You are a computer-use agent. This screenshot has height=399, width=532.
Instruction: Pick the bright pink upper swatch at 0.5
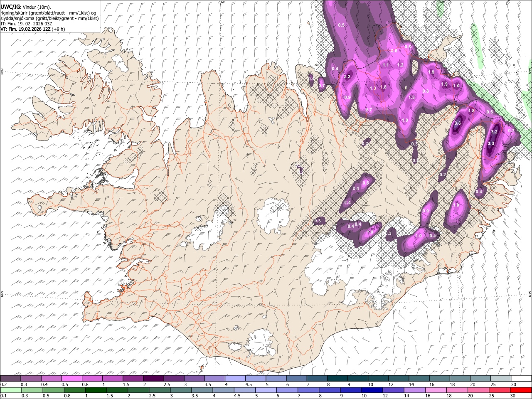point(71,379)
